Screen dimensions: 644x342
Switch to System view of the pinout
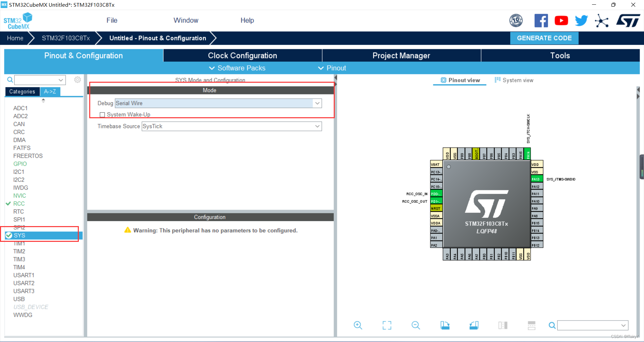click(514, 80)
